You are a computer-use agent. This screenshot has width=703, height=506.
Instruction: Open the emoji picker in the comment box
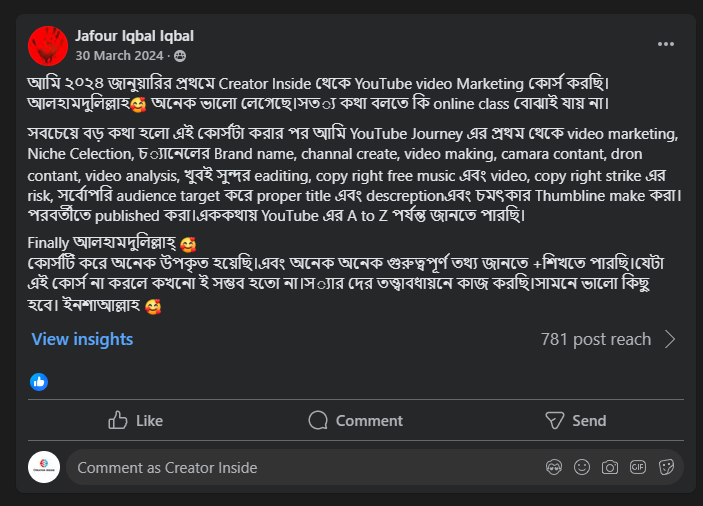tap(582, 467)
